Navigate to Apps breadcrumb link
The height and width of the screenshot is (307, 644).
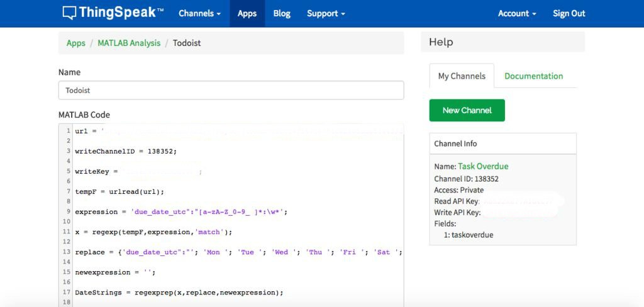click(x=76, y=43)
